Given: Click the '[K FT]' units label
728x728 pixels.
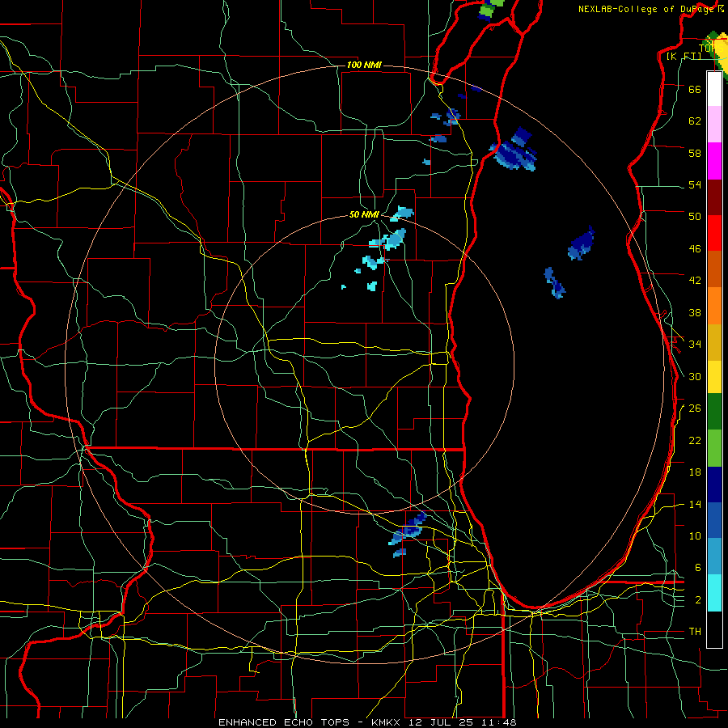Looking at the screenshot, I should 684,56.
